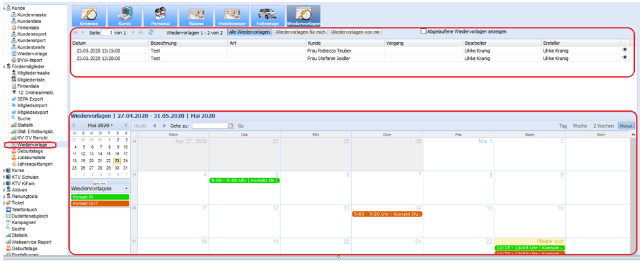Expand the Kurse tree node

5,170
